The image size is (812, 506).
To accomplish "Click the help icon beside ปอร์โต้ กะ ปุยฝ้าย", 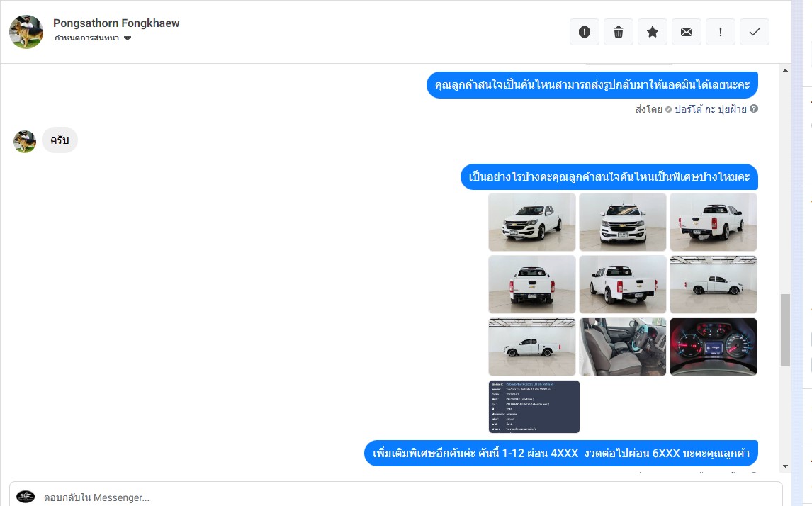I will coord(754,108).
